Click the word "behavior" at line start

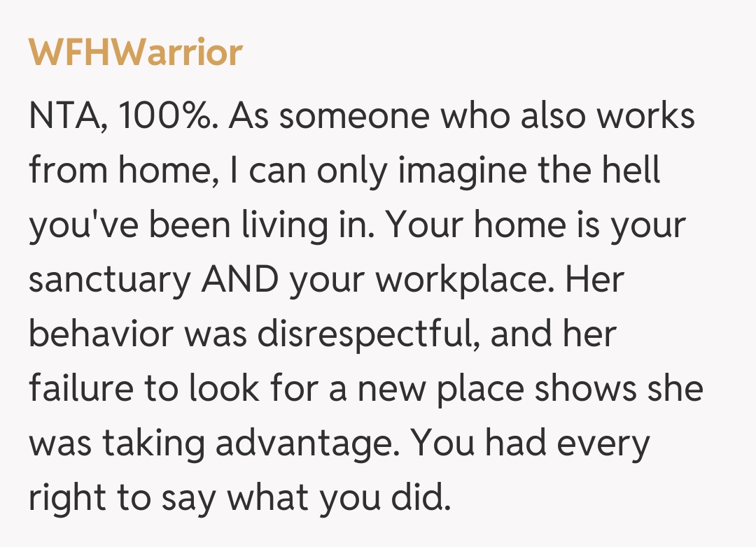tap(100, 335)
